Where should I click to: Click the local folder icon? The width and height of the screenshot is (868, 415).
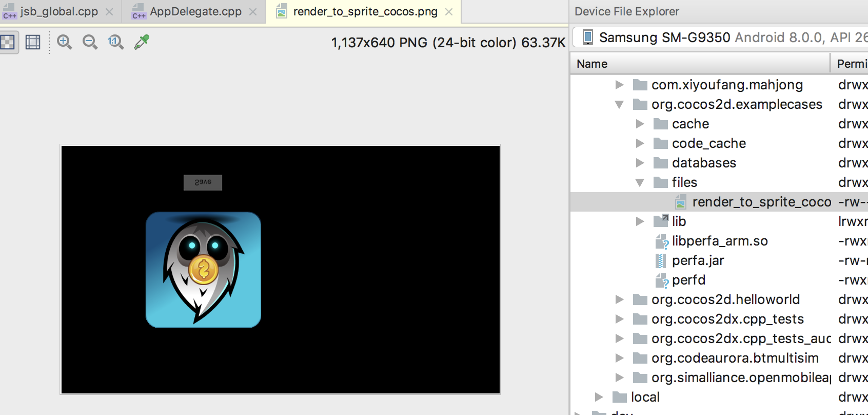[x=619, y=397]
